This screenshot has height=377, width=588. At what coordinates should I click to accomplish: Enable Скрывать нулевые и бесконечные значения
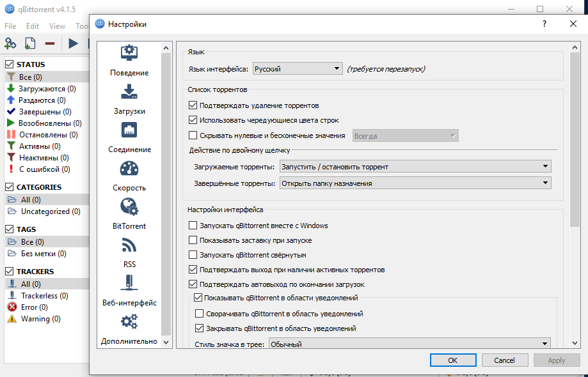(193, 135)
